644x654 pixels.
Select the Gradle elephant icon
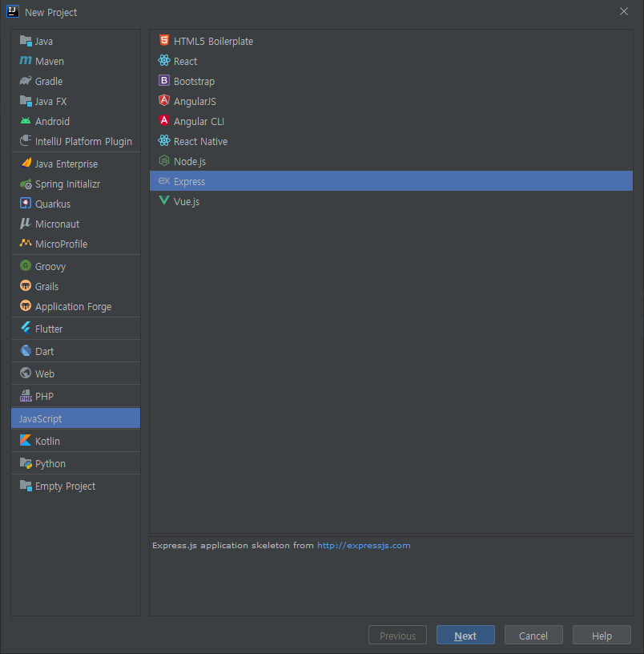tap(26, 81)
